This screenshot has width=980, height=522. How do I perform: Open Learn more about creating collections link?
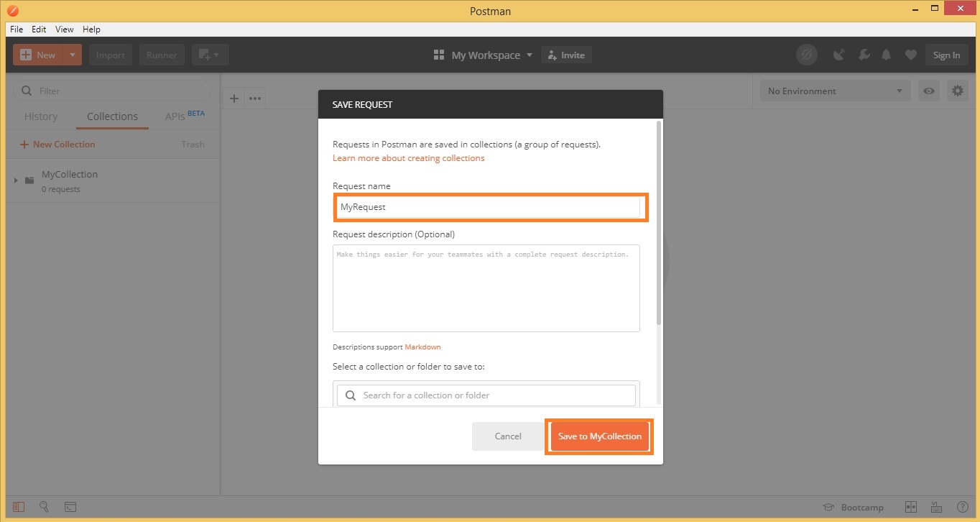(408, 158)
